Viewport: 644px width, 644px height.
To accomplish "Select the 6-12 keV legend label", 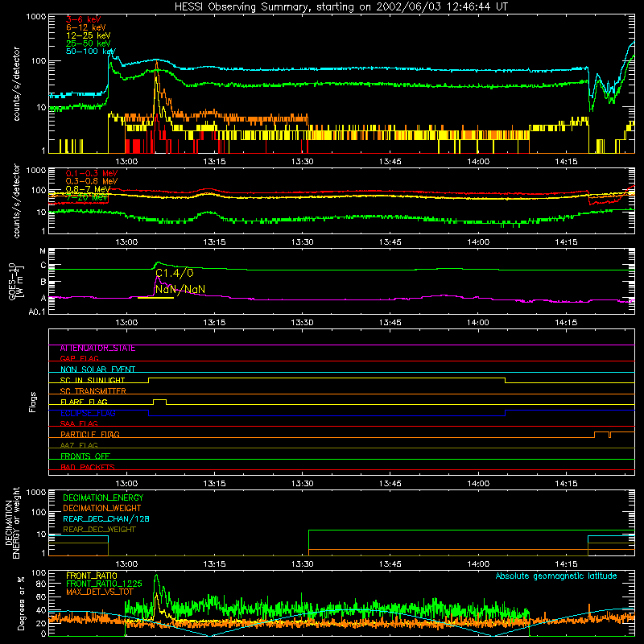I will pos(86,27).
